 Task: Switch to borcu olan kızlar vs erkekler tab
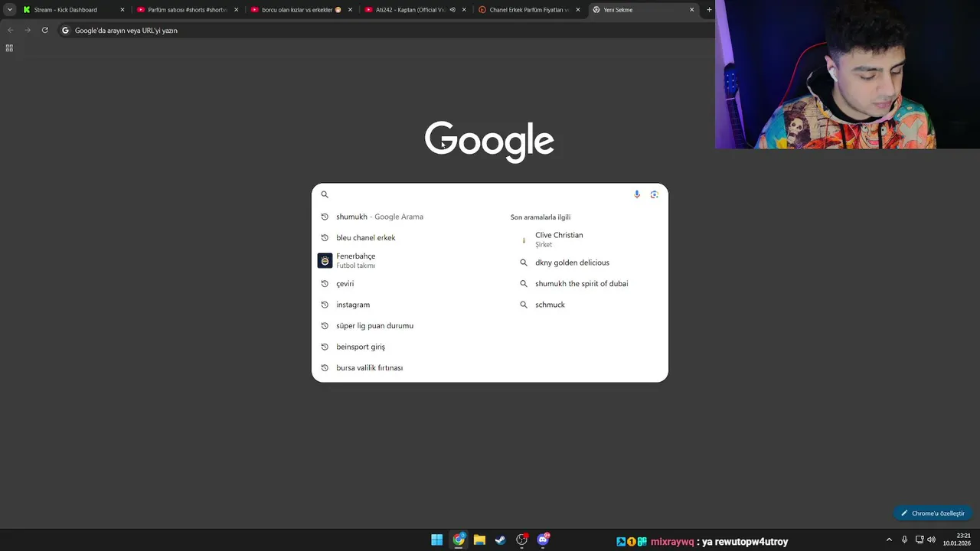pyautogui.click(x=302, y=10)
